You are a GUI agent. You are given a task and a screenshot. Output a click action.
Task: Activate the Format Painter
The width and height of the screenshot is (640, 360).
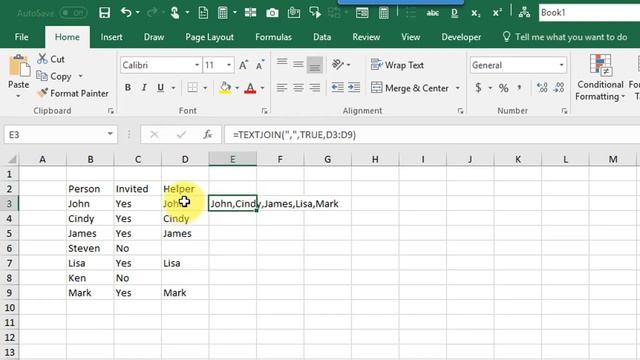click(x=73, y=93)
